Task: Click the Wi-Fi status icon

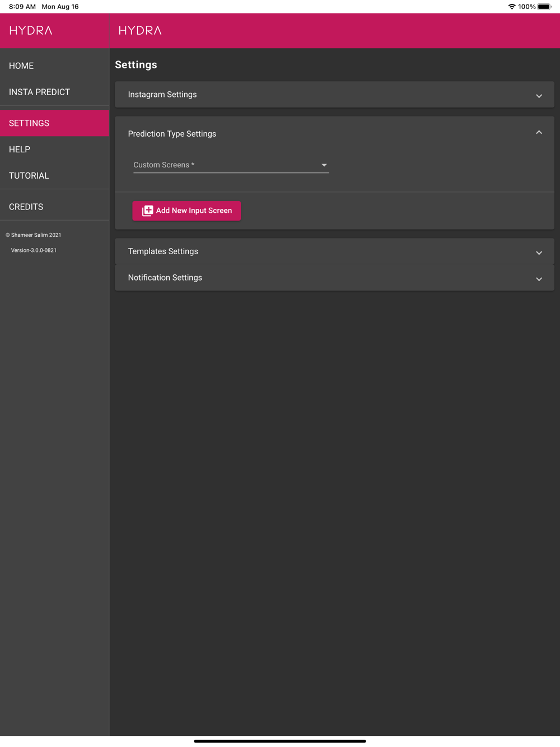Action: [512, 7]
